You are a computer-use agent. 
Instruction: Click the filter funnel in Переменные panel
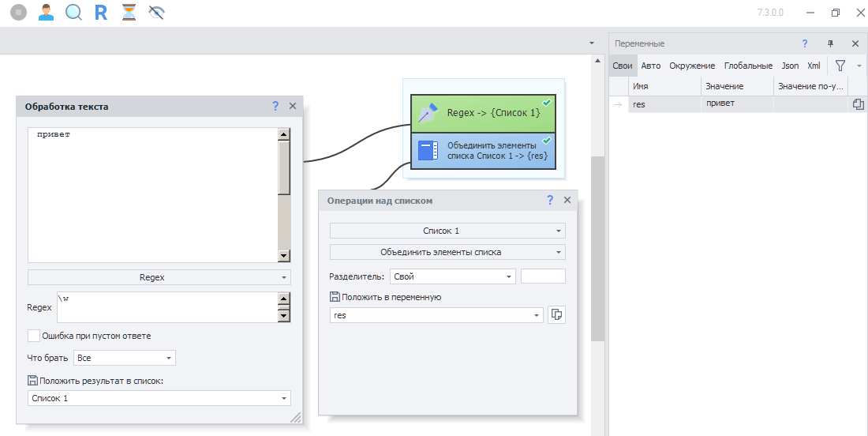click(840, 66)
